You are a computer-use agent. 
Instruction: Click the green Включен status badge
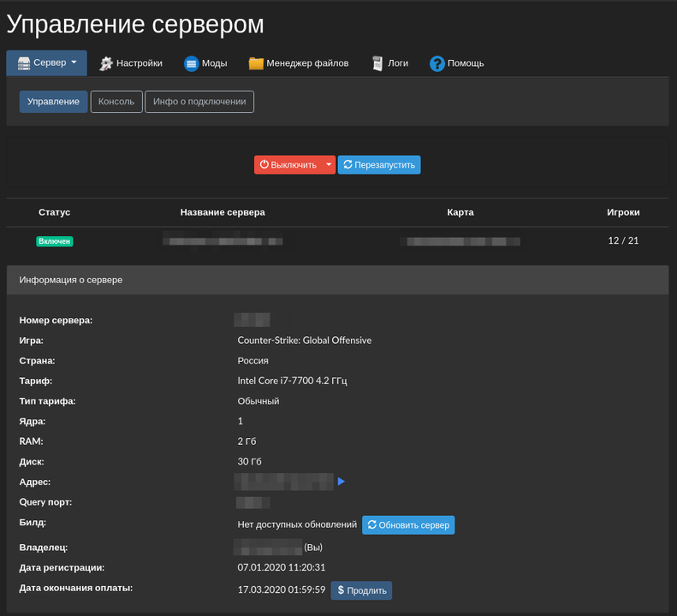[55, 241]
